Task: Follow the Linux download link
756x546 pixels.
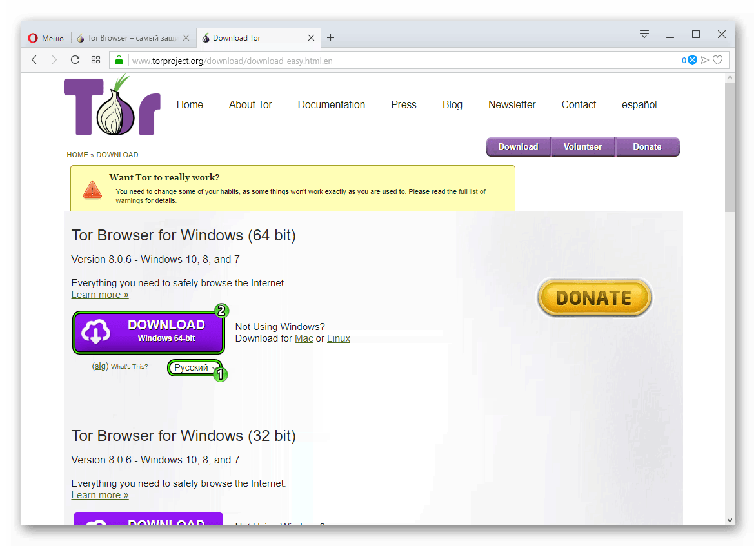Action: click(339, 338)
